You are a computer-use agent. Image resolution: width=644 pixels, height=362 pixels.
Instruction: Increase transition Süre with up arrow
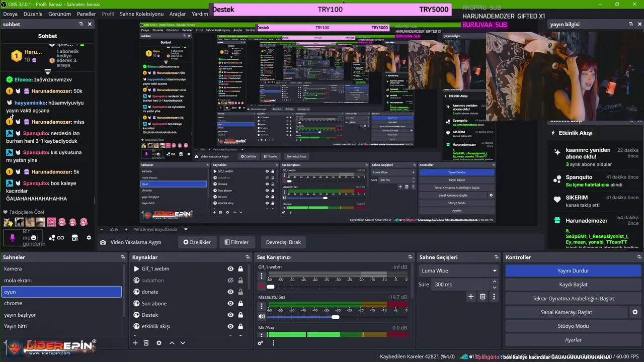[x=495, y=282]
